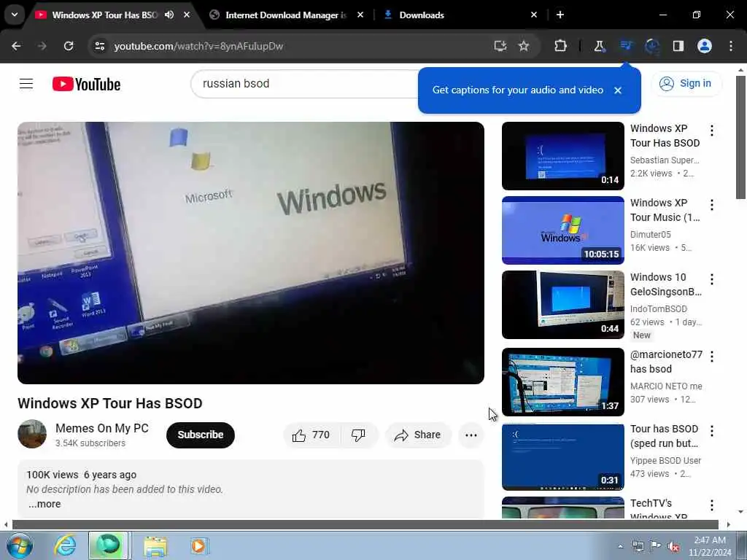
Task: Click the main video player
Action: click(251, 253)
